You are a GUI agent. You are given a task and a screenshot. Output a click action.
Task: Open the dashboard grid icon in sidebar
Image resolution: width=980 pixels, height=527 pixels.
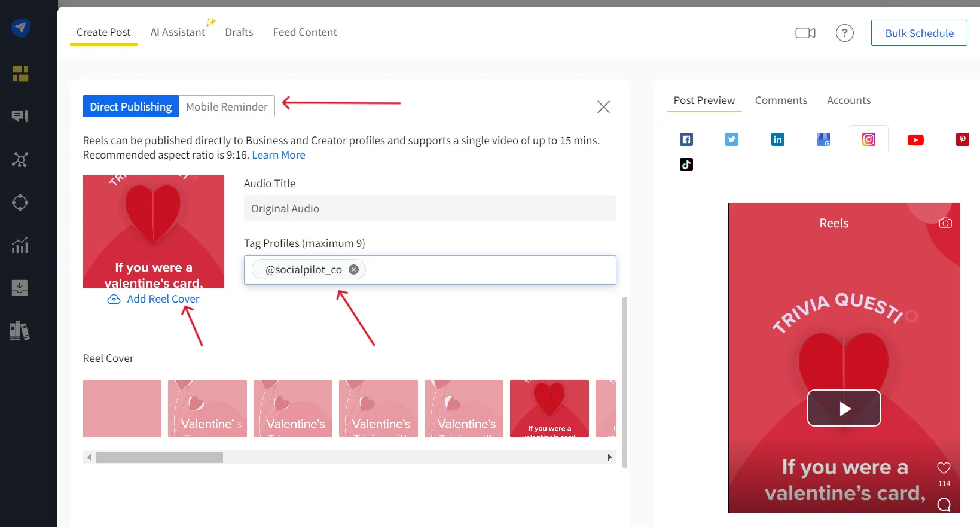(20, 74)
